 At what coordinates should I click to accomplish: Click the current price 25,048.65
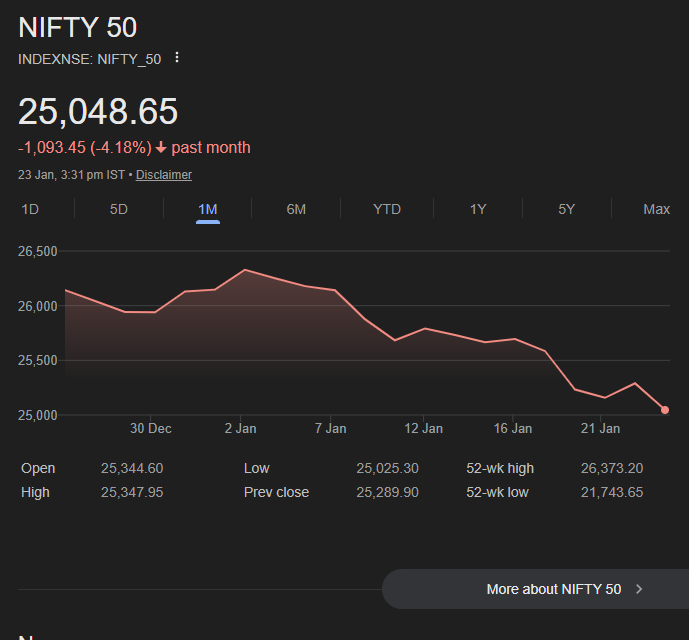(98, 111)
